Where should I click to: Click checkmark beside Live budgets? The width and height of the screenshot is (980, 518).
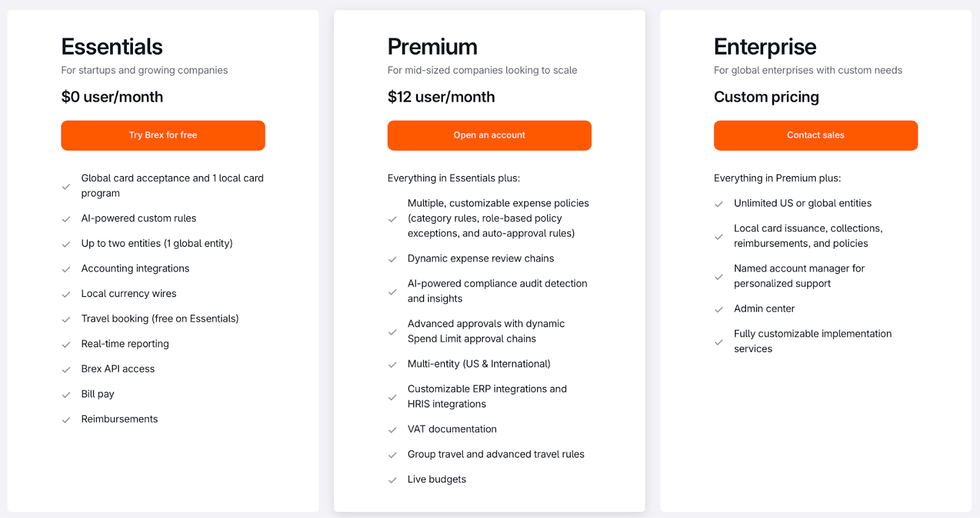point(393,480)
